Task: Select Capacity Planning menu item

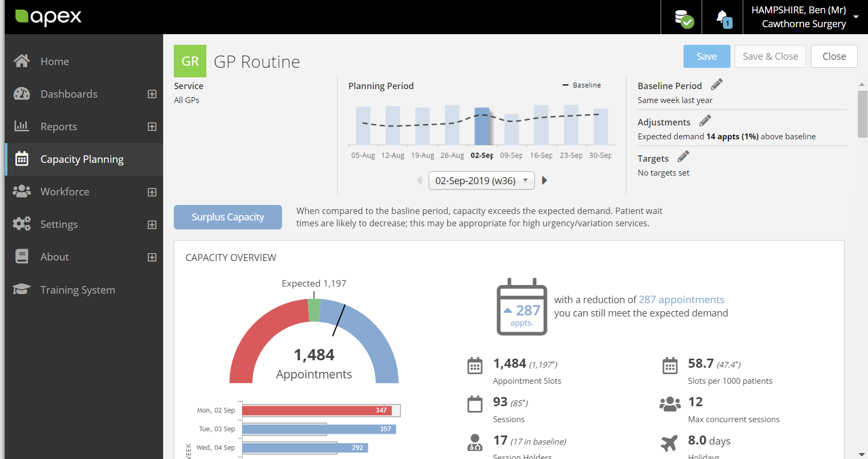Action: [84, 159]
